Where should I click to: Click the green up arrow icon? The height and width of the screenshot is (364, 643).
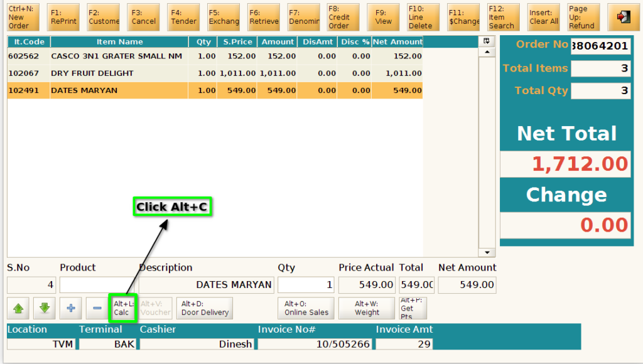point(18,308)
